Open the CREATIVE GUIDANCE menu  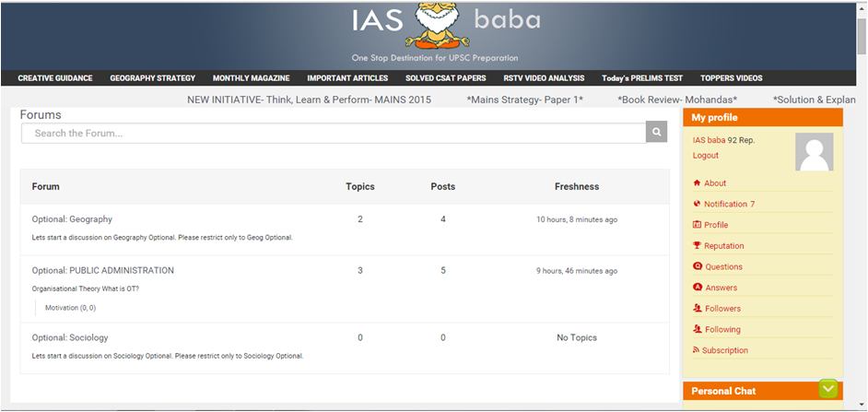[x=55, y=78]
